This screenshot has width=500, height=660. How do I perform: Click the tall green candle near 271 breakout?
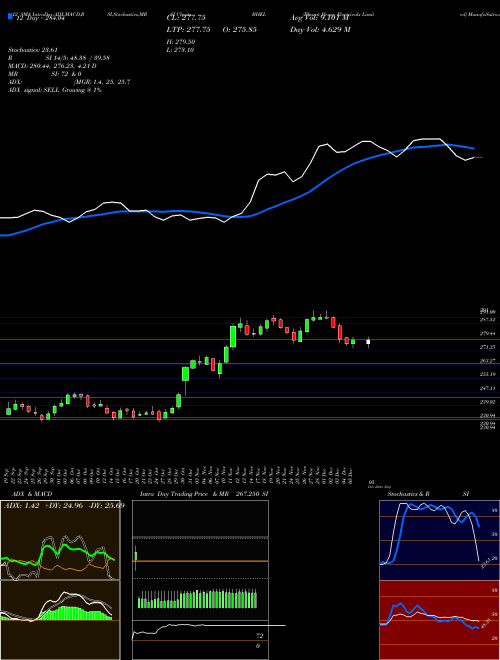[x=233, y=335]
